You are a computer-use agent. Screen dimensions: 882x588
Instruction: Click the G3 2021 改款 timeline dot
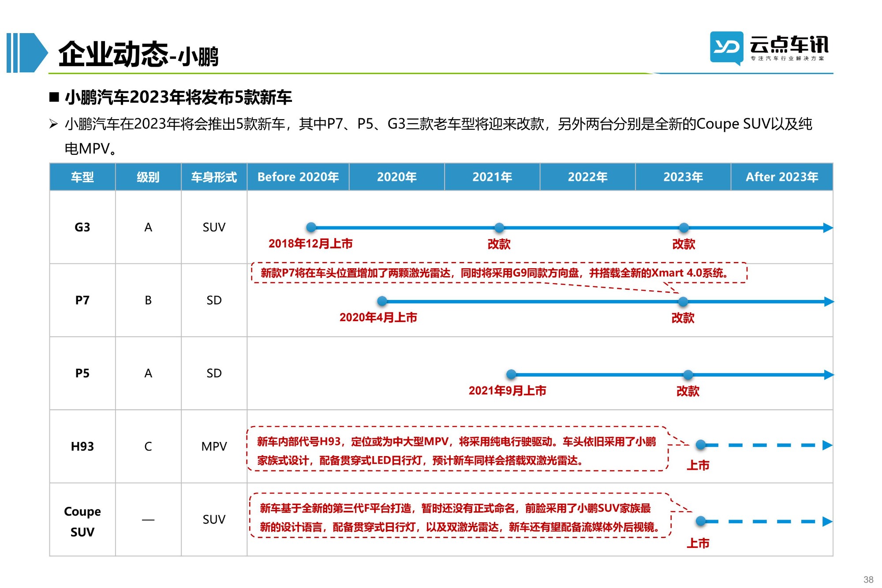tap(499, 228)
